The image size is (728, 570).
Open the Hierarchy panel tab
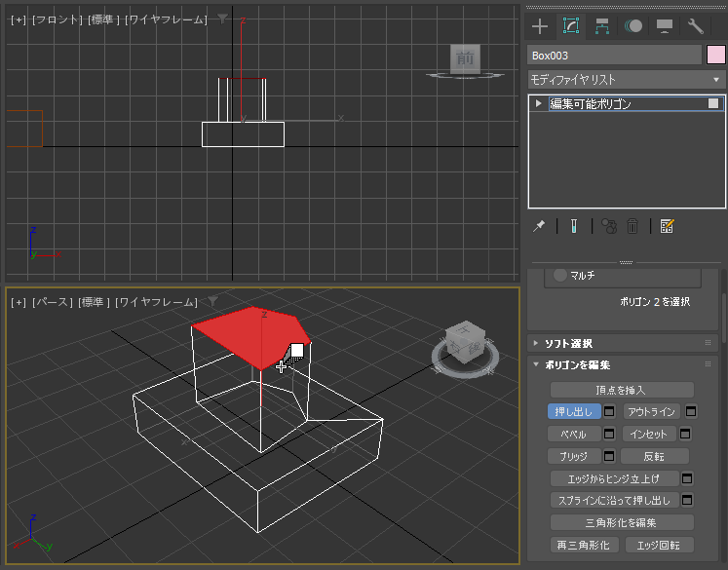[602, 26]
